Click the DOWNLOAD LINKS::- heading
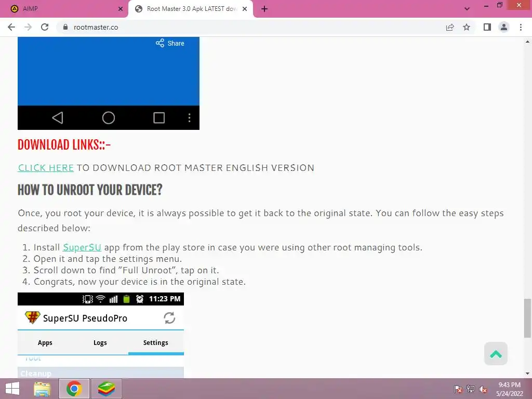 click(64, 145)
